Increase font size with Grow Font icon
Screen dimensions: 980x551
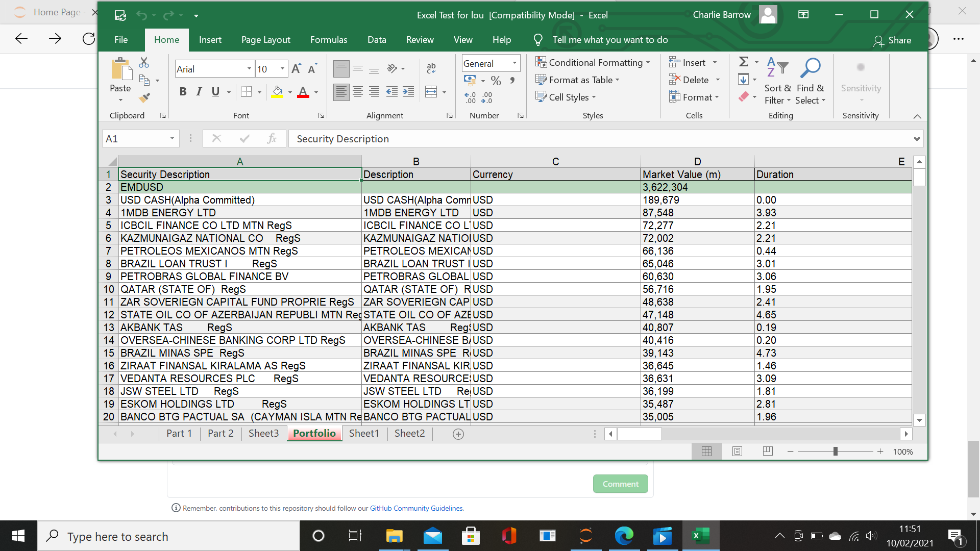pyautogui.click(x=296, y=68)
